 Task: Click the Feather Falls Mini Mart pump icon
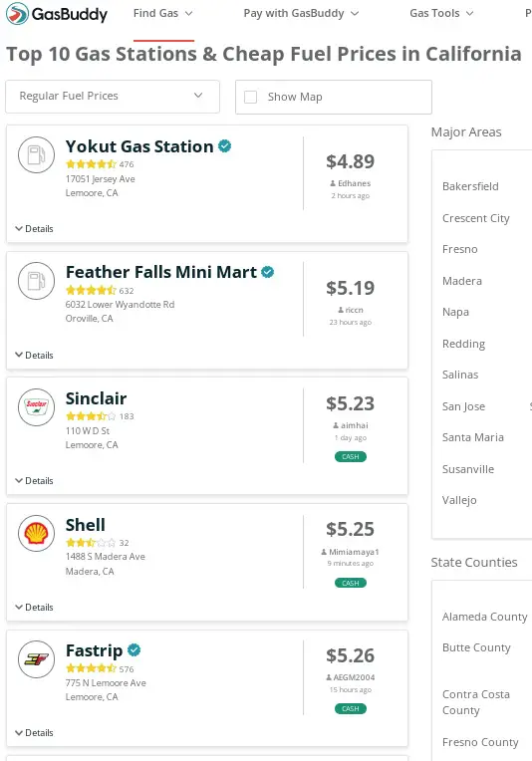click(37, 281)
